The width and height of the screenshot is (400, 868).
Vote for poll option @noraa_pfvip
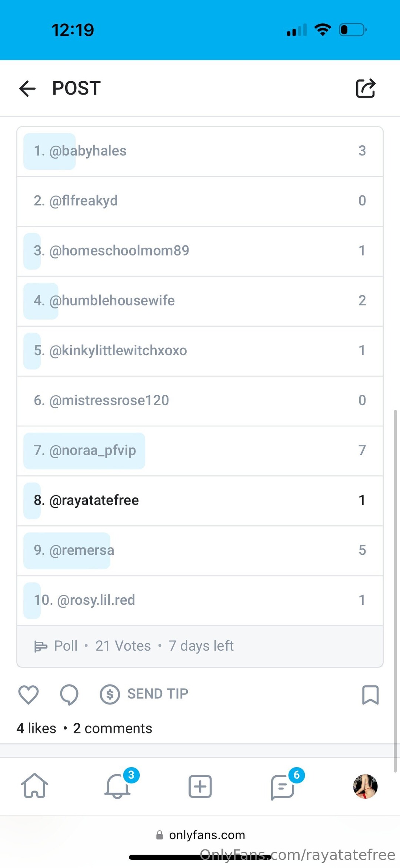pos(200,450)
